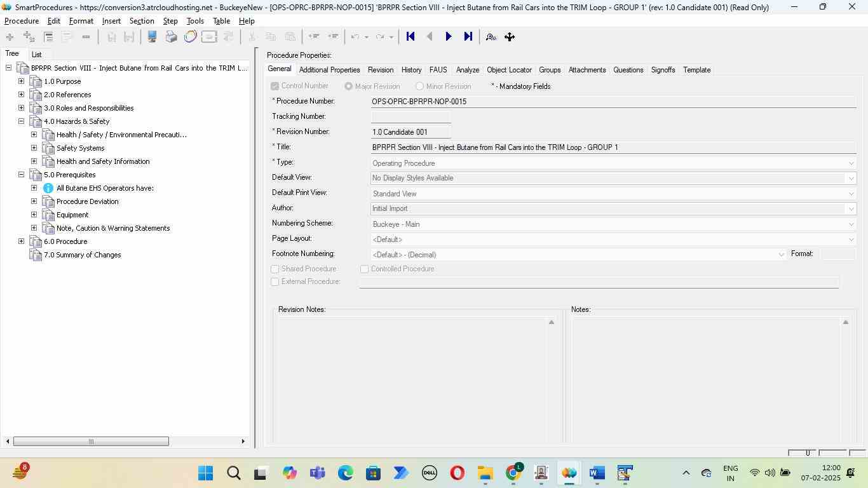Click the four-way move arrows icon
The height and width of the screenshot is (488, 868).
[x=510, y=37]
